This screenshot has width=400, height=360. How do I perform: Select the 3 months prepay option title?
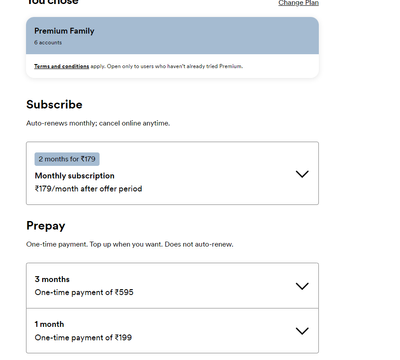pyautogui.click(x=52, y=279)
